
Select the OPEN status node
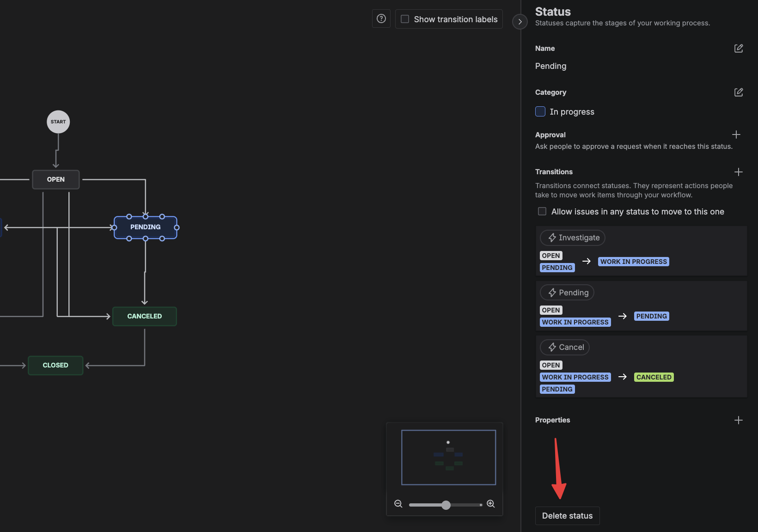click(x=56, y=179)
